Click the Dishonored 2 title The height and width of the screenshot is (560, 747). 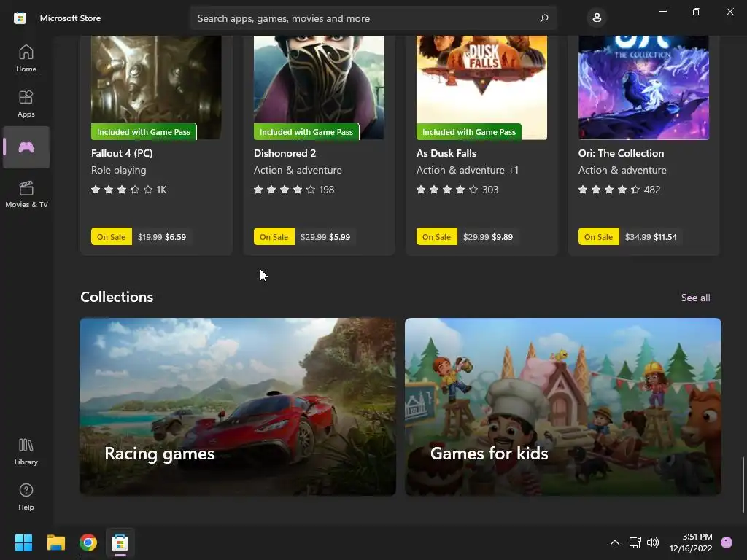click(x=285, y=153)
